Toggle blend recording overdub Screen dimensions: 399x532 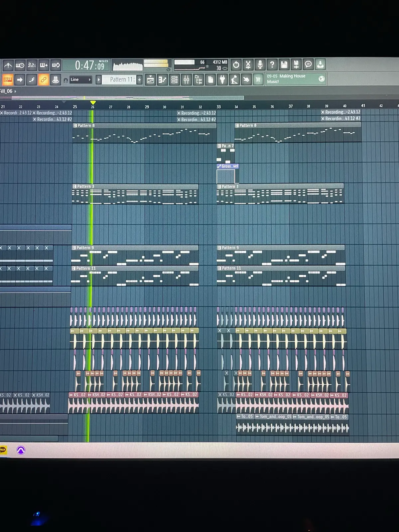(x=44, y=65)
